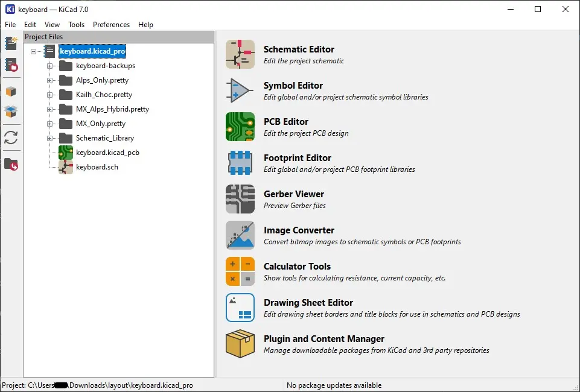Launch the Symbol Editor icon

[x=240, y=90]
